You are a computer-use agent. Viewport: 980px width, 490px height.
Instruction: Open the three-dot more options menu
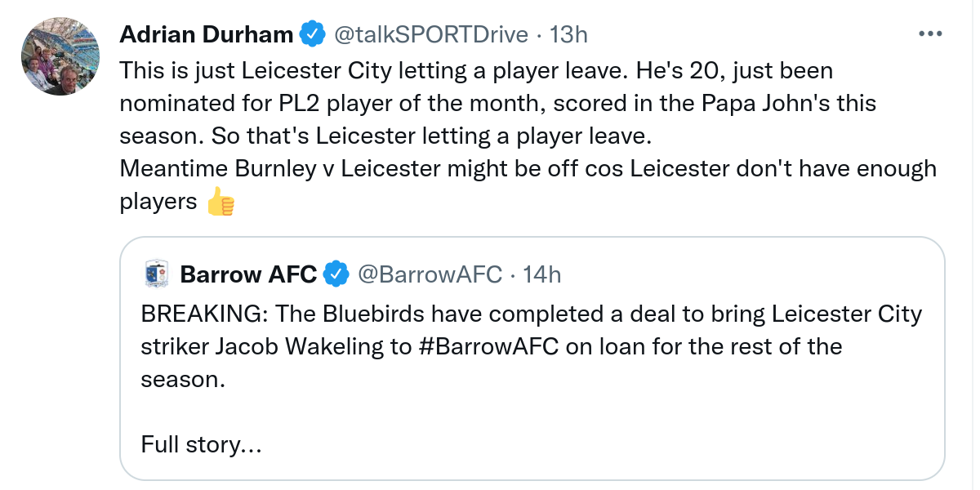(x=931, y=34)
